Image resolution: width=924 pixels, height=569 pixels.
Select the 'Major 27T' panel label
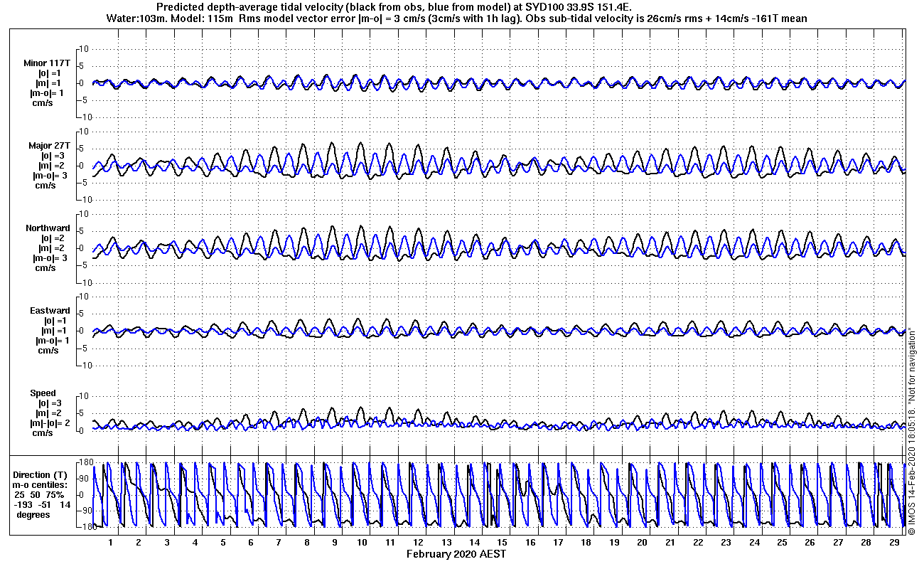pos(48,146)
